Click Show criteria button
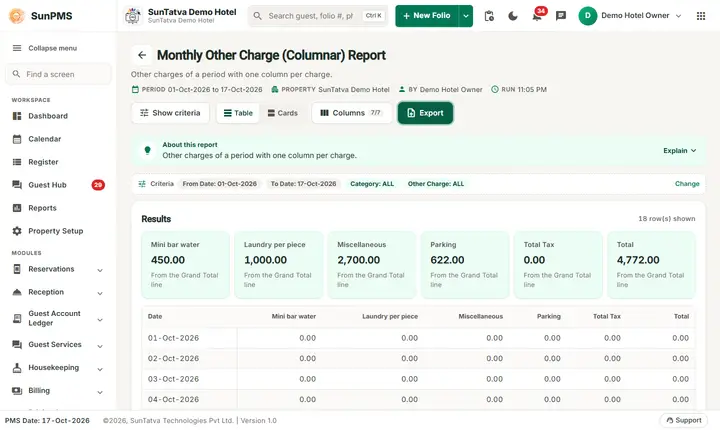 pos(170,113)
